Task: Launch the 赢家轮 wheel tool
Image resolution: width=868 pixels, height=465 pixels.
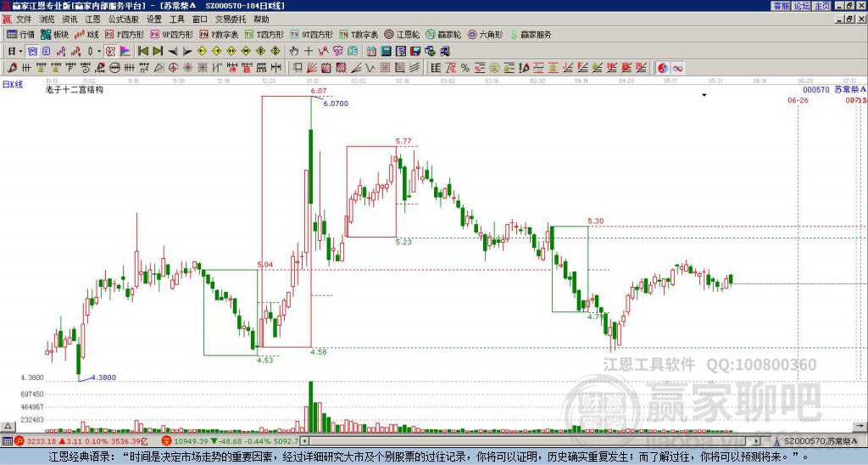Action: click(443, 34)
